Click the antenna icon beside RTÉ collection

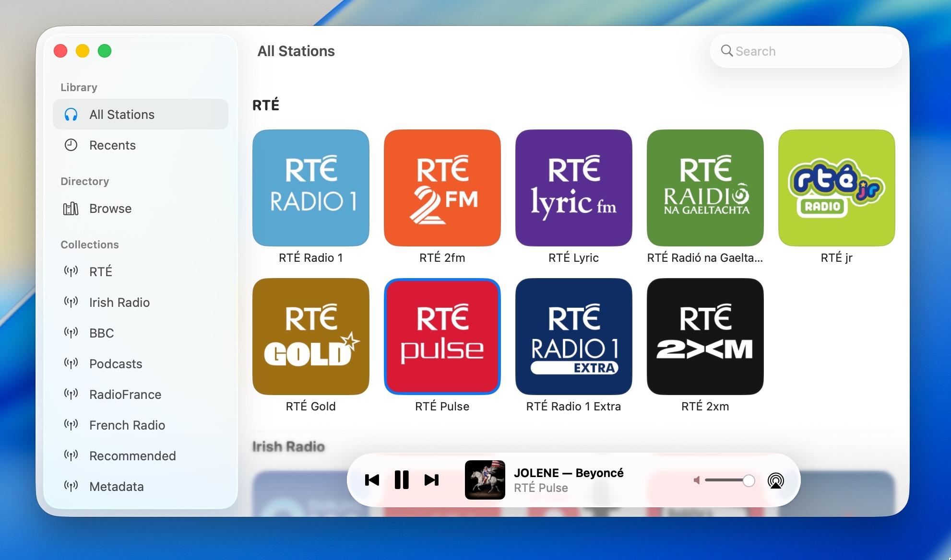click(x=71, y=272)
